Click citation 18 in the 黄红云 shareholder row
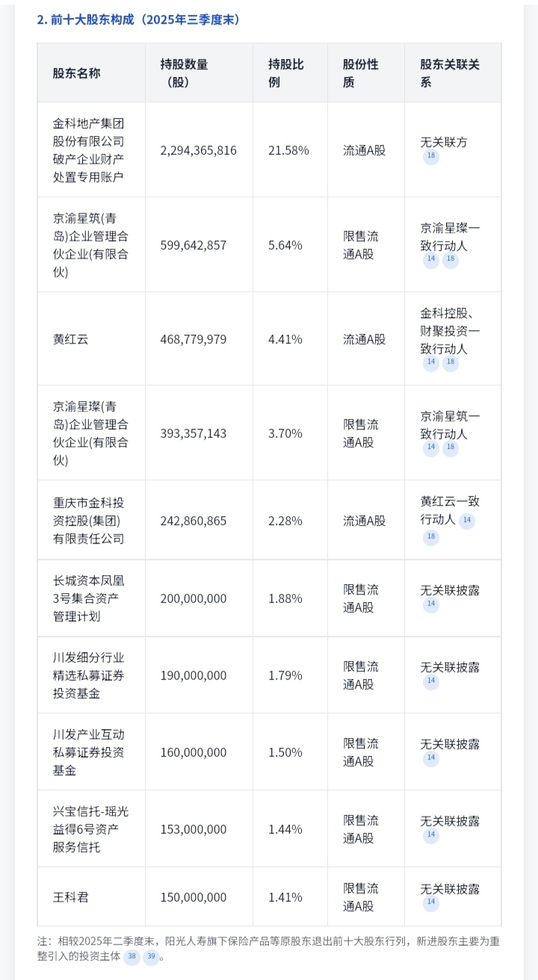 [450, 363]
